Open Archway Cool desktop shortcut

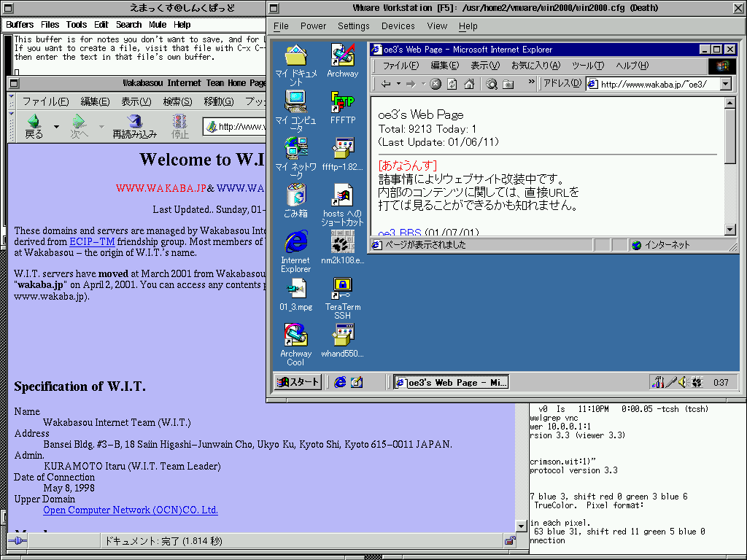[x=295, y=336]
